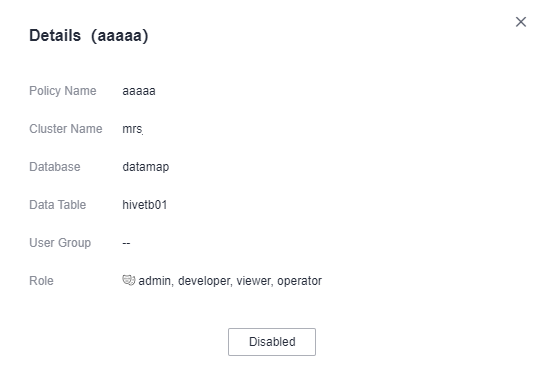The height and width of the screenshot is (376, 538).
Task: Select the datamap database value
Action: pos(146,167)
